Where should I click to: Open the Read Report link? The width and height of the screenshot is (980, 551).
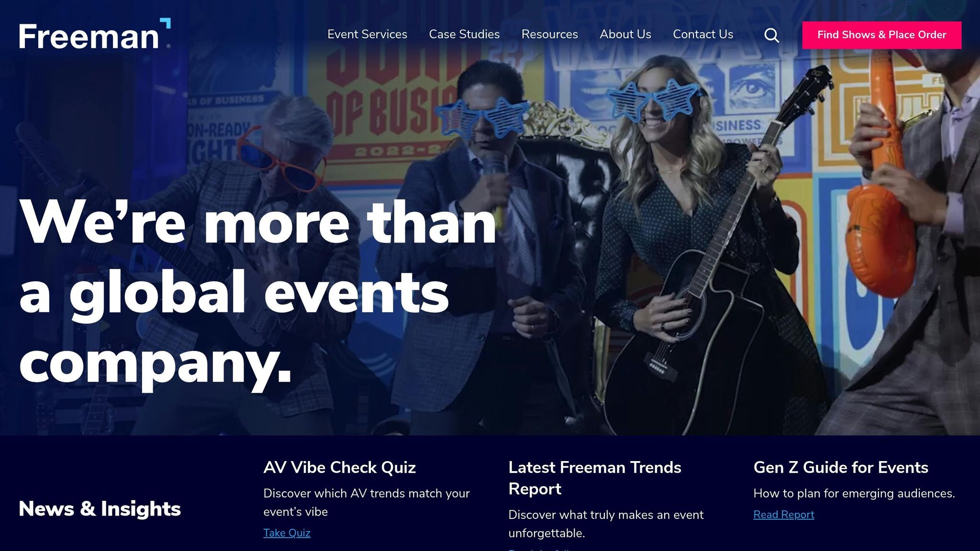click(783, 515)
